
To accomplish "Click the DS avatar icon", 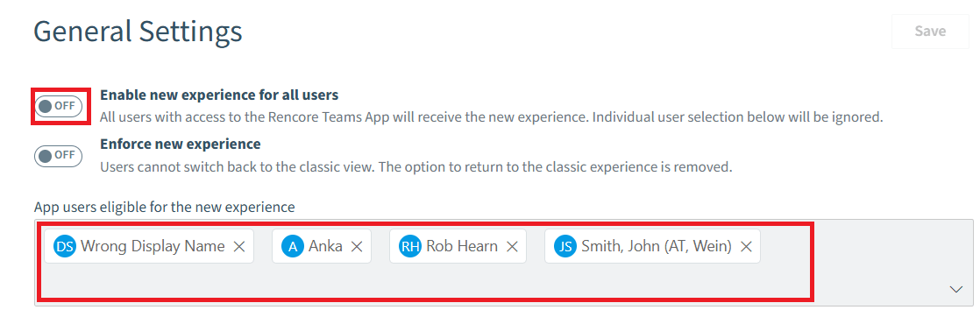I will 65,246.
